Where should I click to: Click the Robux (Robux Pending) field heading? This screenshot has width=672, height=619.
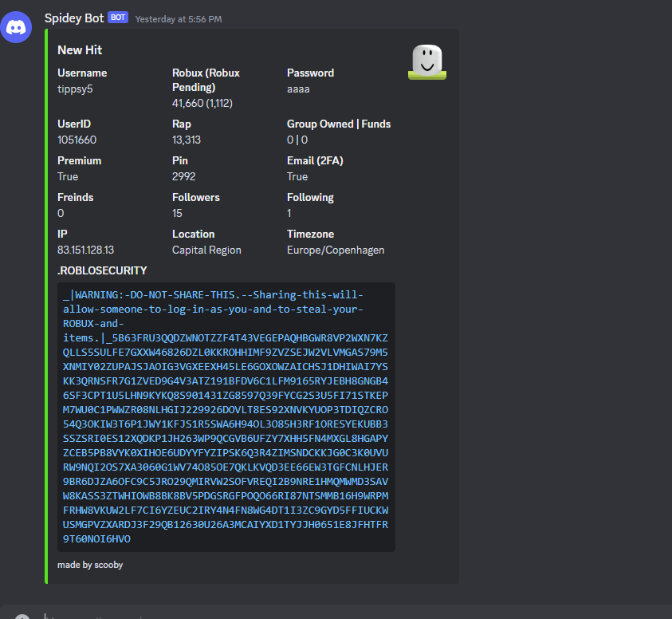[206, 80]
